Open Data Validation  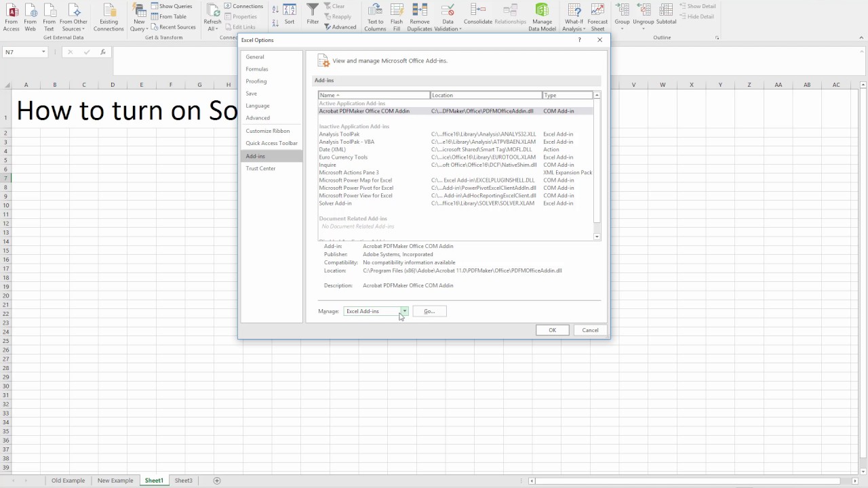coord(448,17)
